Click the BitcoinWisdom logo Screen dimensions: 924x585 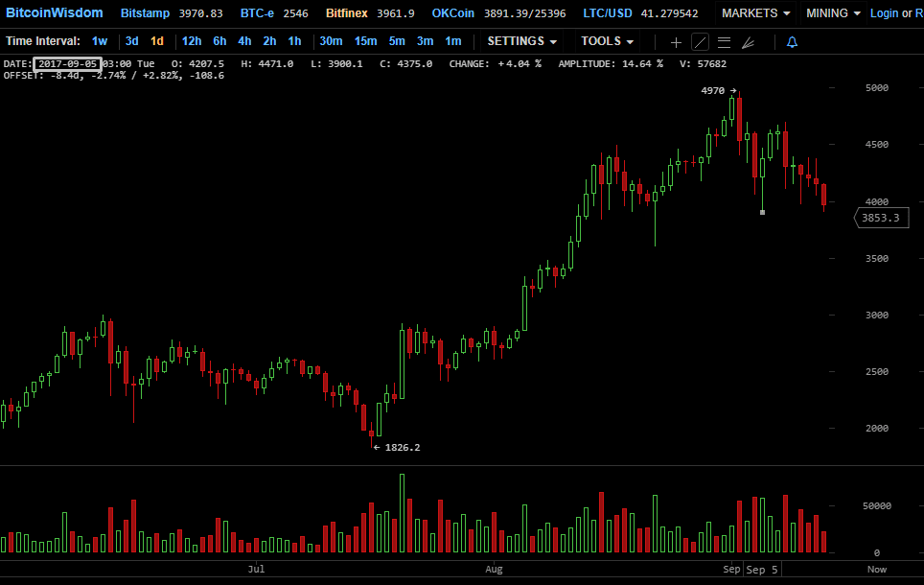[54, 13]
